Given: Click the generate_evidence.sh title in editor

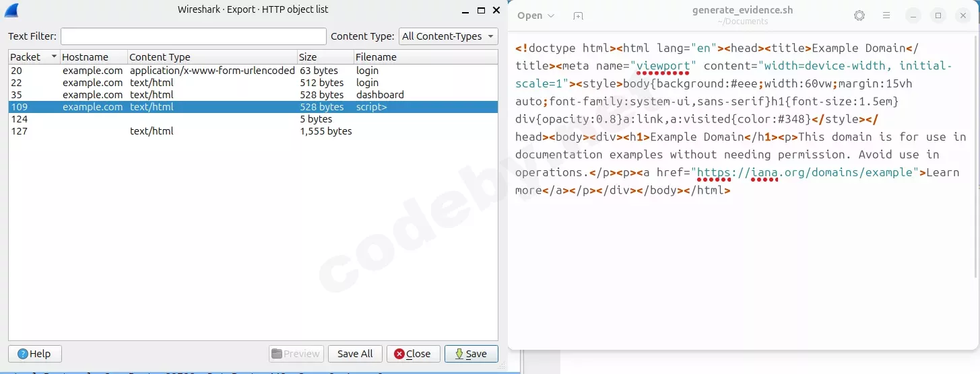Looking at the screenshot, I should pyautogui.click(x=743, y=10).
